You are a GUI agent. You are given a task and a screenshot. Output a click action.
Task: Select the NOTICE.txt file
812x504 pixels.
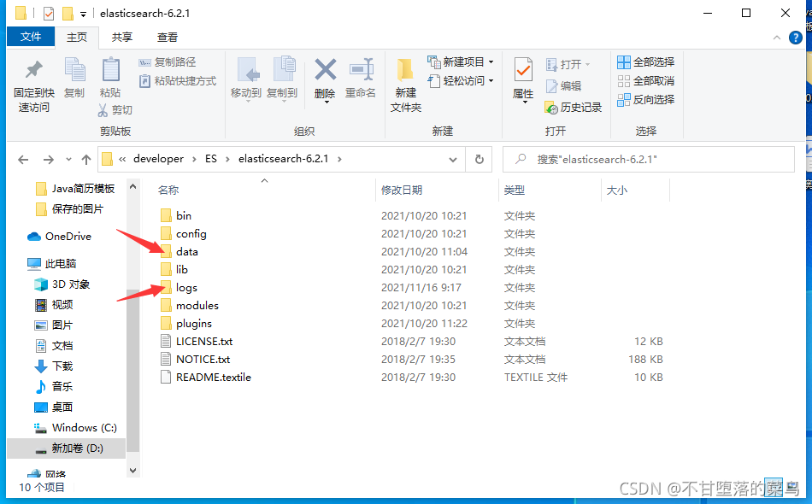pos(195,359)
